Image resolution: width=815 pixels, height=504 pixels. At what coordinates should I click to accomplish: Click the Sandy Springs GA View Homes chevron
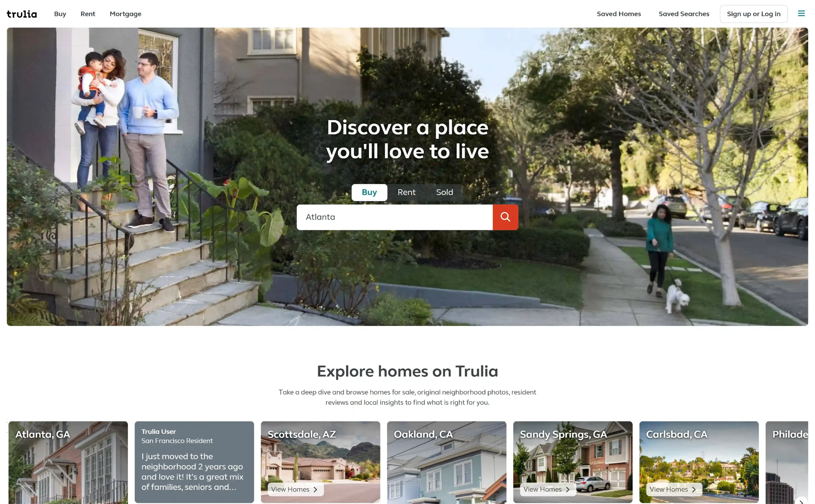(567, 489)
